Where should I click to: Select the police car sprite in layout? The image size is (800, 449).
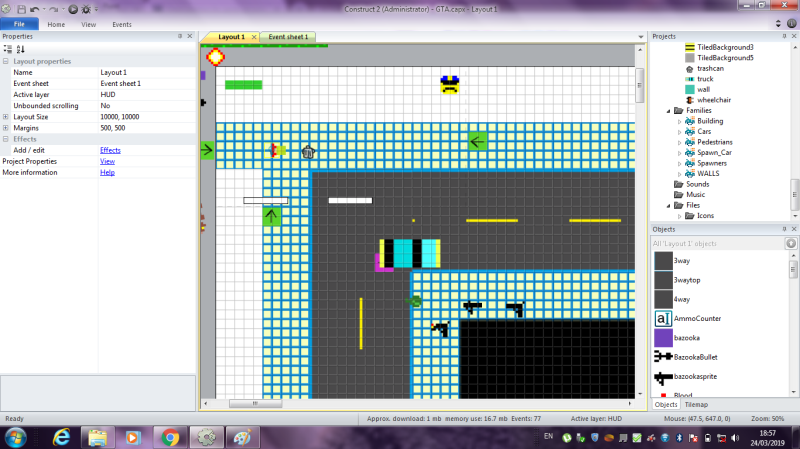pyautogui.click(x=449, y=84)
